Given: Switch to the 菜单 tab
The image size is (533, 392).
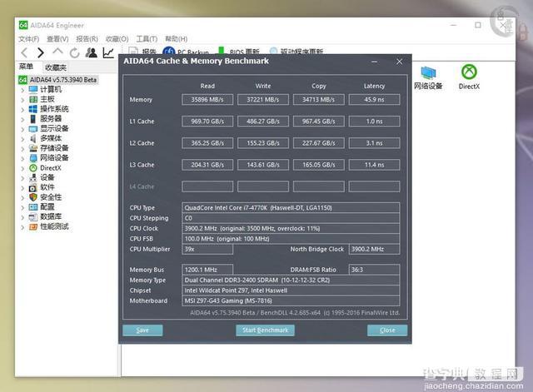Looking at the screenshot, I should pyautogui.click(x=26, y=67).
